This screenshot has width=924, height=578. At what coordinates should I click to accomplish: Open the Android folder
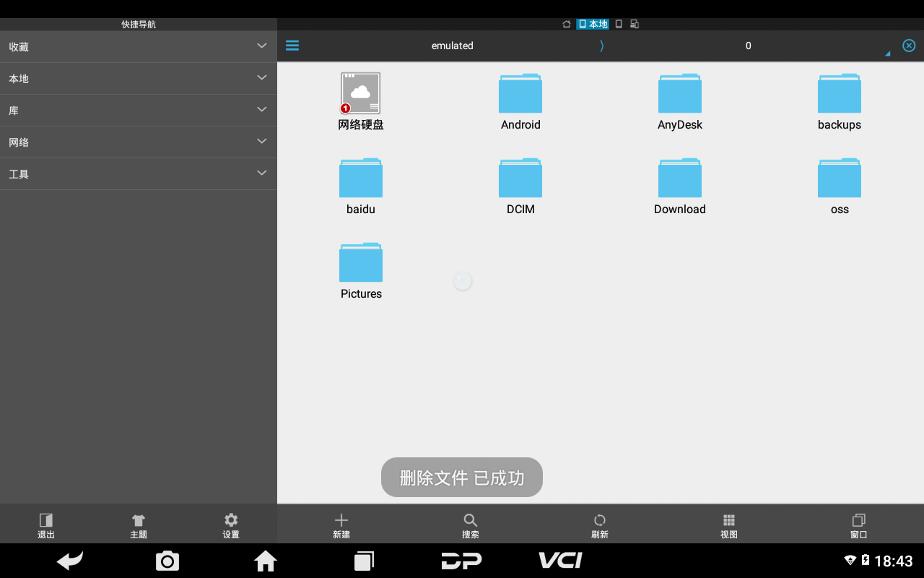(x=520, y=93)
